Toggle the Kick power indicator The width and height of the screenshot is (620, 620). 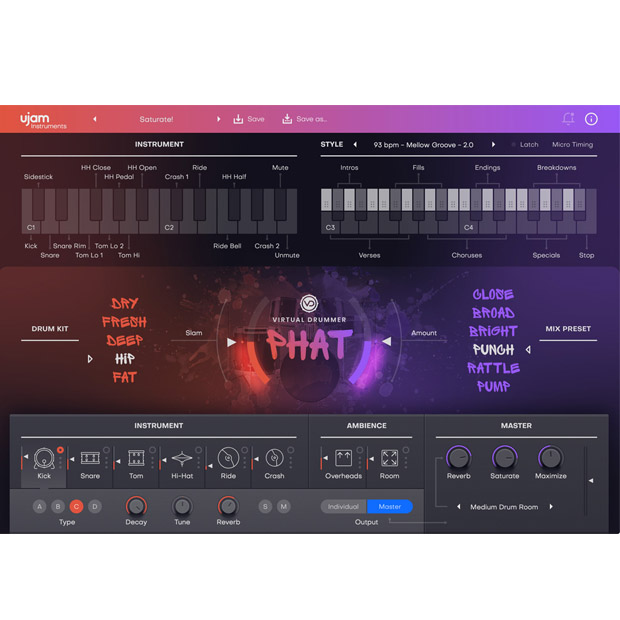coord(60,450)
